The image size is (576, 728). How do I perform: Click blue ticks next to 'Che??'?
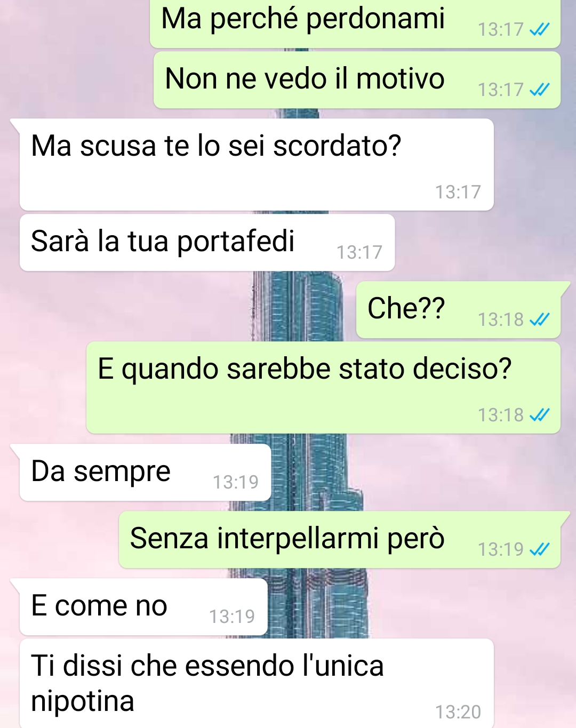coord(539,319)
